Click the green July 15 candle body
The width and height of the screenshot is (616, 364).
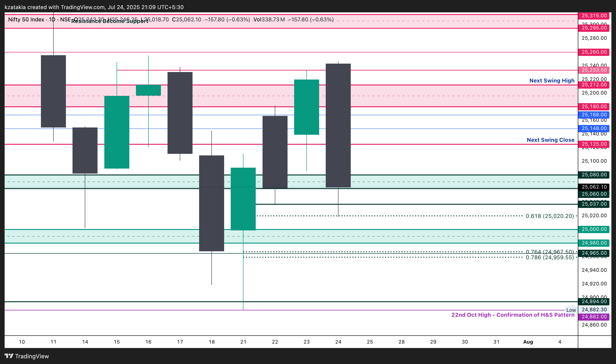(x=117, y=132)
